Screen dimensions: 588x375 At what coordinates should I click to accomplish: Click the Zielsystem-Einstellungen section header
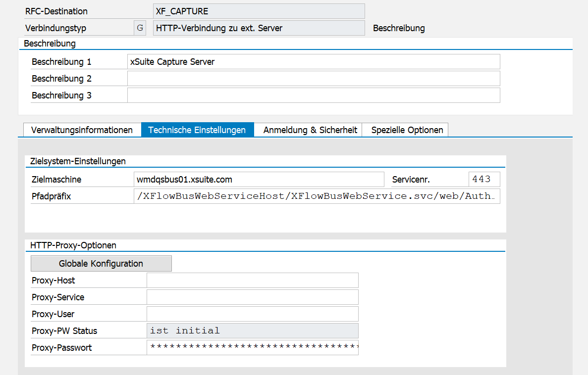[77, 161]
